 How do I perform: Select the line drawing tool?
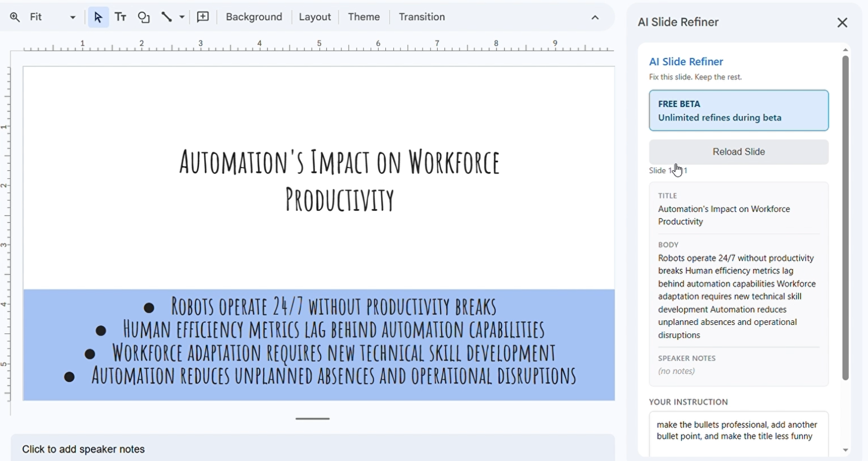click(x=166, y=17)
